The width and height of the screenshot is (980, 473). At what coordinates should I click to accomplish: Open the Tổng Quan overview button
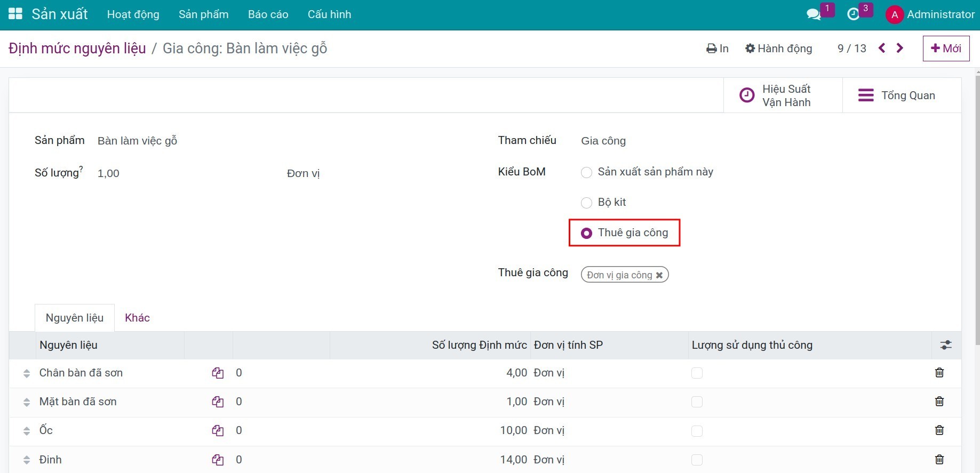click(902, 95)
